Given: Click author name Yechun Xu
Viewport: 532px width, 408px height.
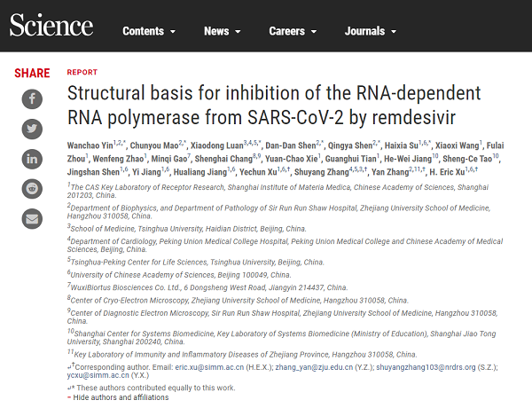Looking at the screenshot, I should tap(263, 172).
